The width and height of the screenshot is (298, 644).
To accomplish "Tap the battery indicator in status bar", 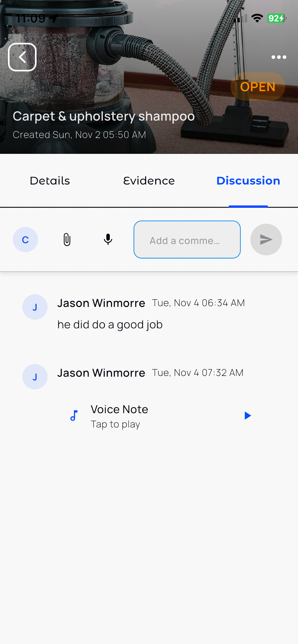I will 276,18.
